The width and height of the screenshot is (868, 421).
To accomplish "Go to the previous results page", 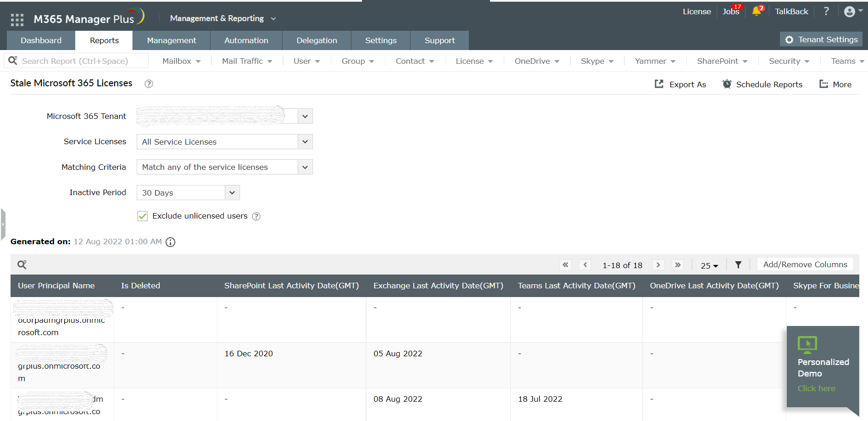I will click(585, 265).
